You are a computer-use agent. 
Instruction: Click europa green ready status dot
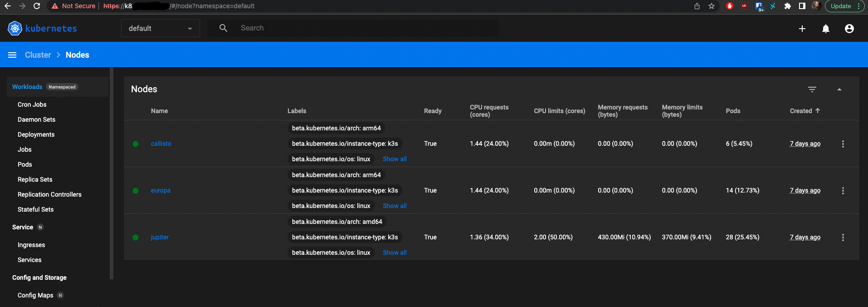(136, 191)
